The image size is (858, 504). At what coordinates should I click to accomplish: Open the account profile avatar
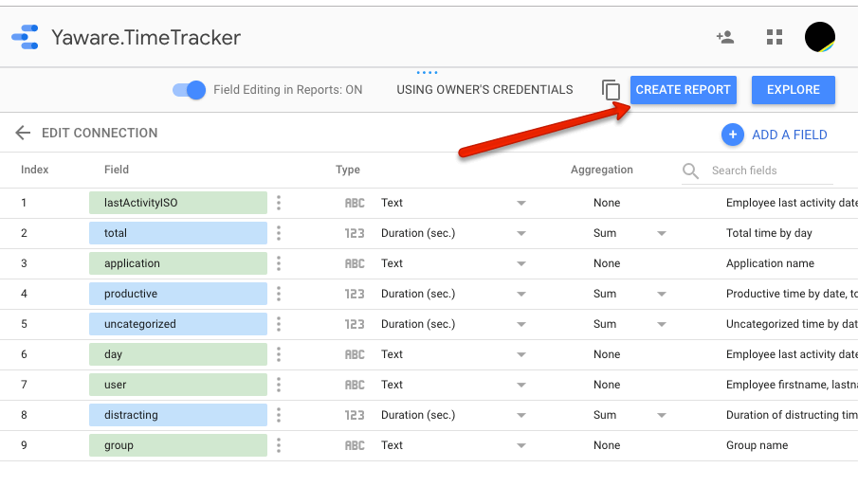tap(819, 37)
